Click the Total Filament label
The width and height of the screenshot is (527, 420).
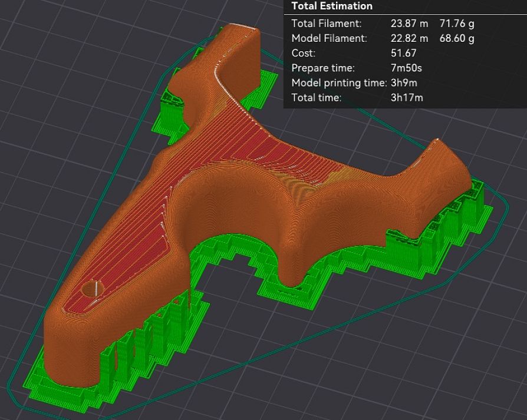click(x=327, y=24)
